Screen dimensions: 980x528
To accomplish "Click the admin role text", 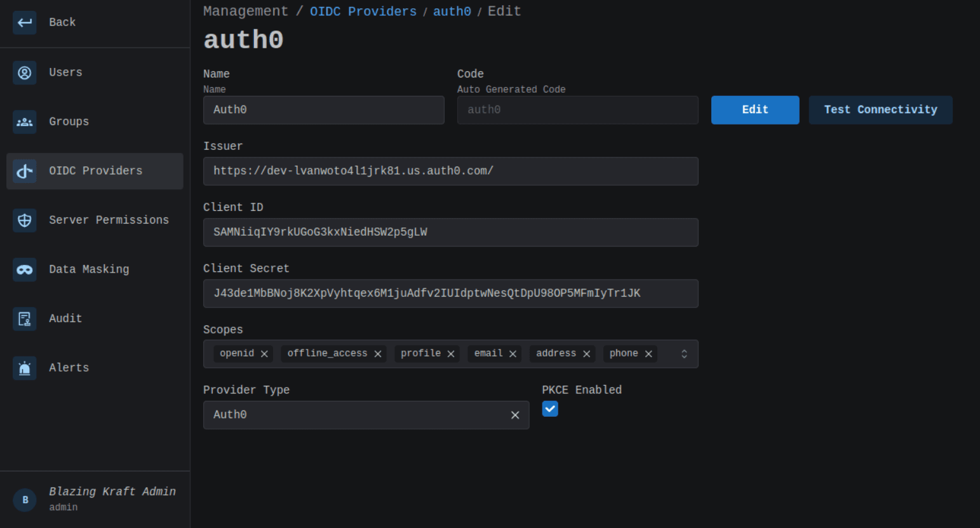I will click(64, 507).
